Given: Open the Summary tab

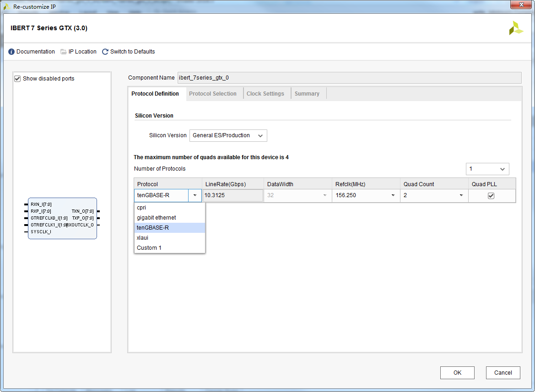Looking at the screenshot, I should pos(307,94).
